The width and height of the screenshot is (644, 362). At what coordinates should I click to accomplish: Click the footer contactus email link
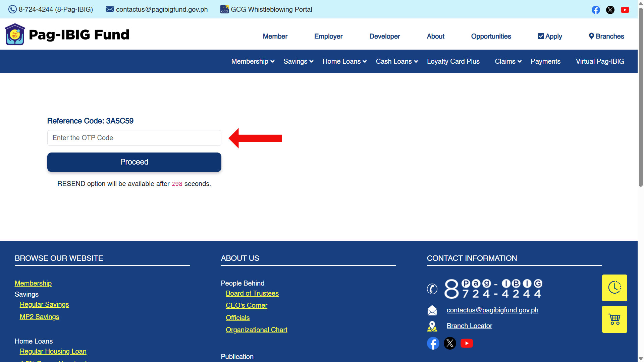click(x=492, y=310)
